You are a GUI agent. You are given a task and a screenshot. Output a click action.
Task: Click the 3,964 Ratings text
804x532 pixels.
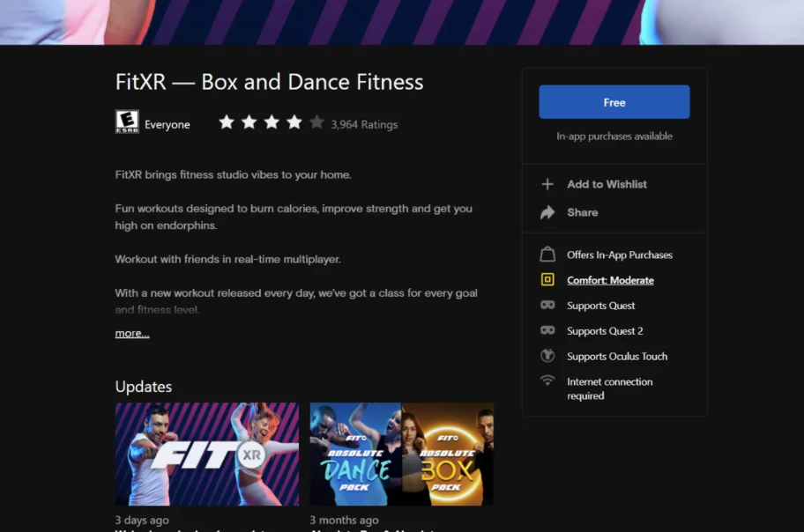pyautogui.click(x=364, y=125)
